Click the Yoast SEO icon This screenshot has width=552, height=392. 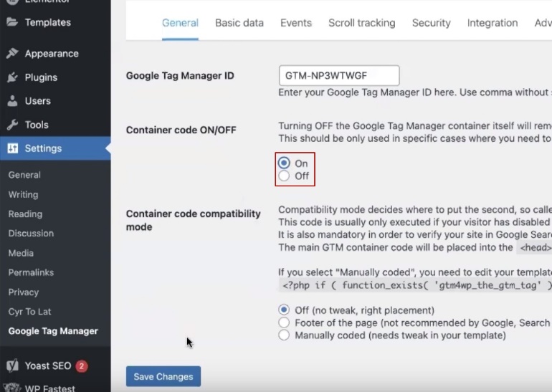tap(12, 366)
